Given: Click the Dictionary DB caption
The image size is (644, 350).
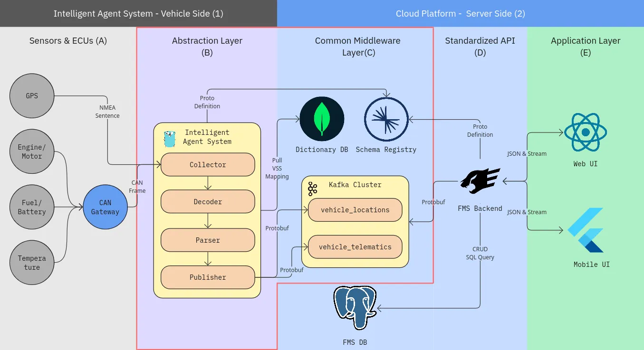Looking at the screenshot, I should click(x=322, y=150).
